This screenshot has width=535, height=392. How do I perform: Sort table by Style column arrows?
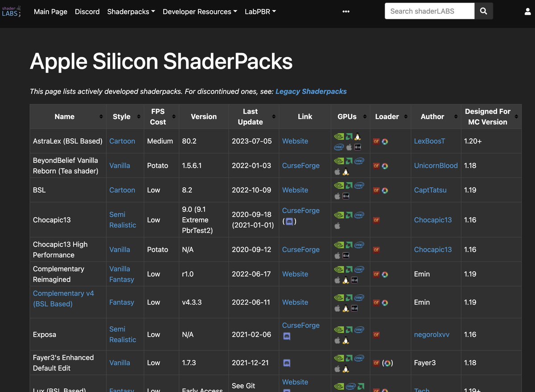pos(138,116)
